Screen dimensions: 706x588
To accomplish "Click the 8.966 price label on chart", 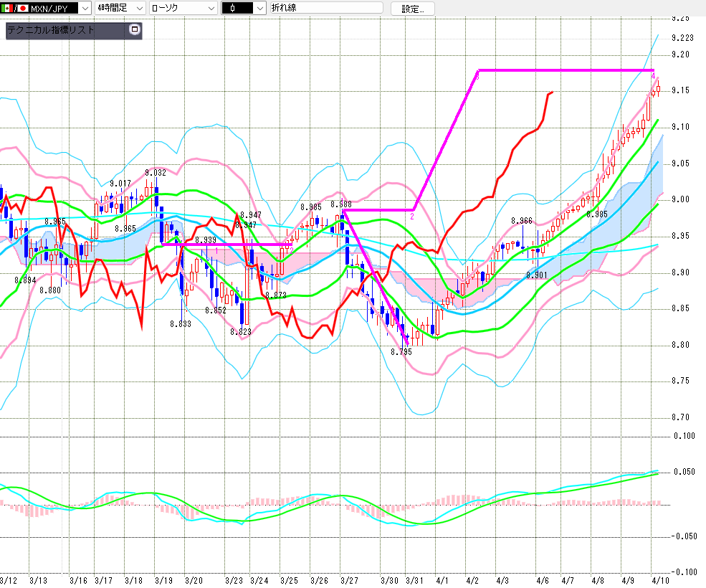I will click(522, 221).
